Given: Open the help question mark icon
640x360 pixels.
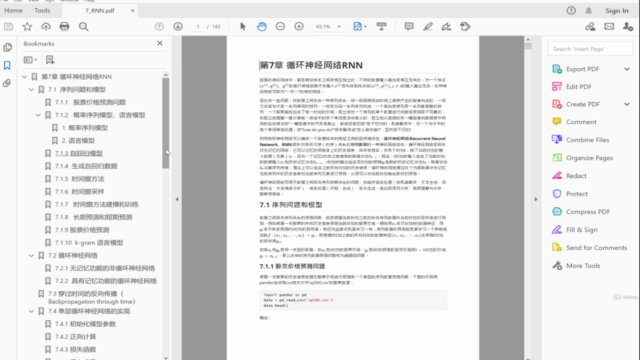Looking at the screenshot, I should tap(571, 11).
